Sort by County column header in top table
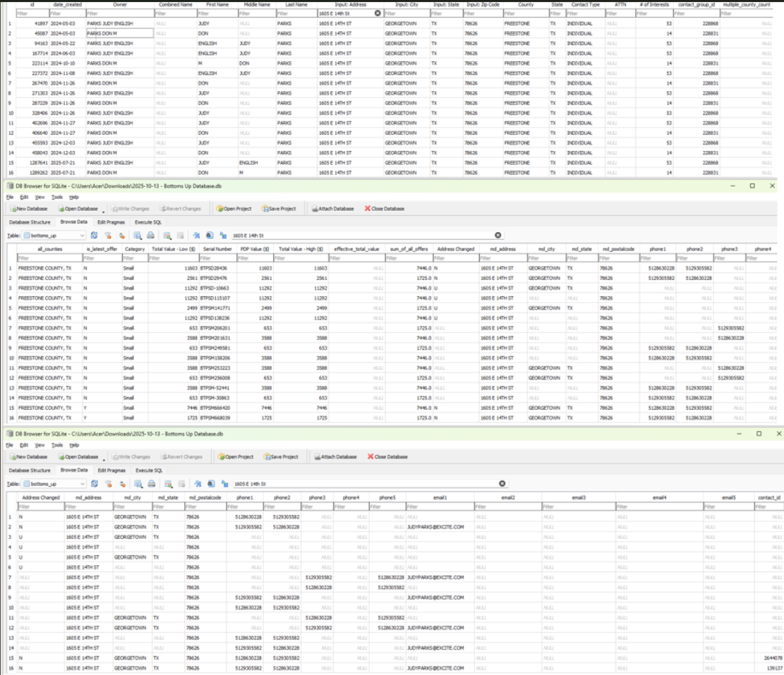Image resolution: width=784 pixels, height=675 pixels. tap(526, 4)
